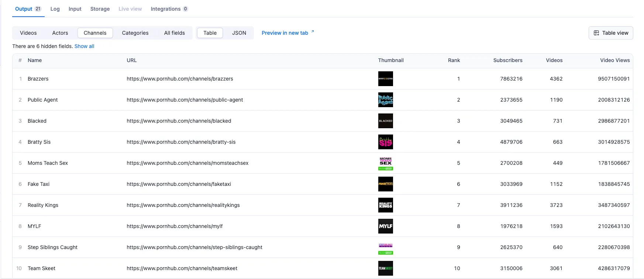Screen dimensions: 644x279
Task: Click the Reality Kings name cell
Action: pyautogui.click(x=43, y=205)
